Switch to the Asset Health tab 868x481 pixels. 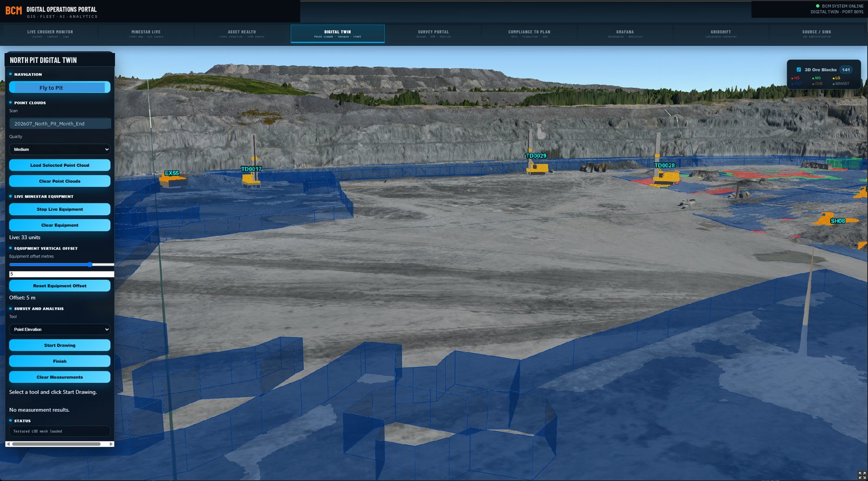[242, 34]
